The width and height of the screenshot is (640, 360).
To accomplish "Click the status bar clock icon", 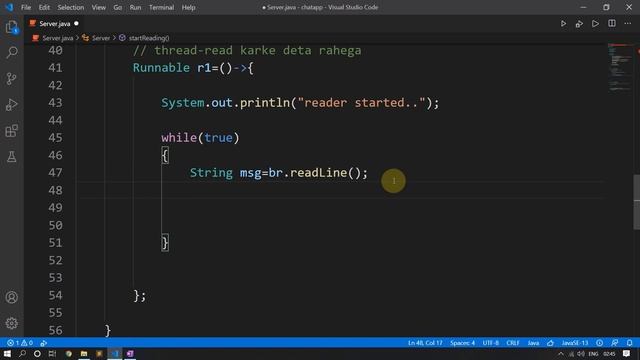I will [x=599, y=343].
